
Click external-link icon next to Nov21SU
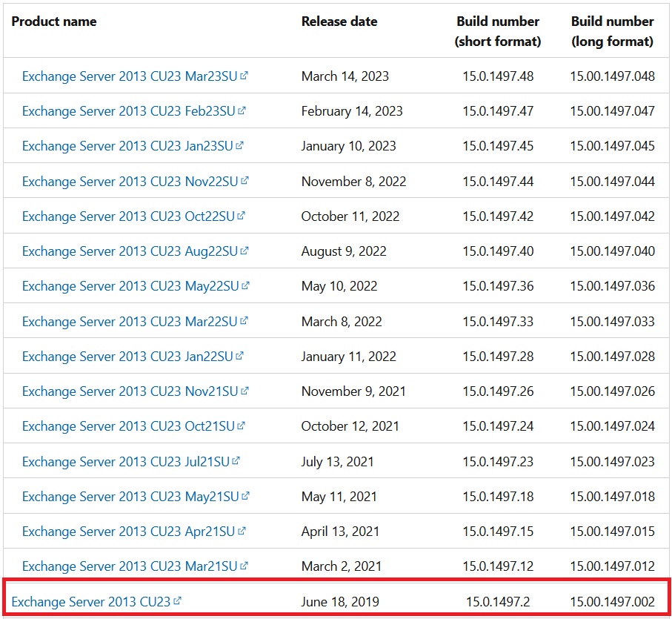[244, 391]
